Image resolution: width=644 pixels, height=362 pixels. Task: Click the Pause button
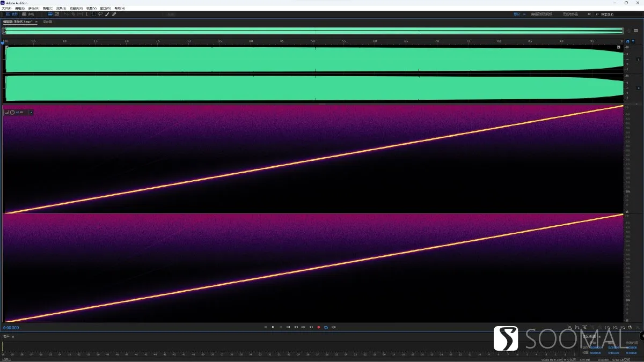(280, 327)
